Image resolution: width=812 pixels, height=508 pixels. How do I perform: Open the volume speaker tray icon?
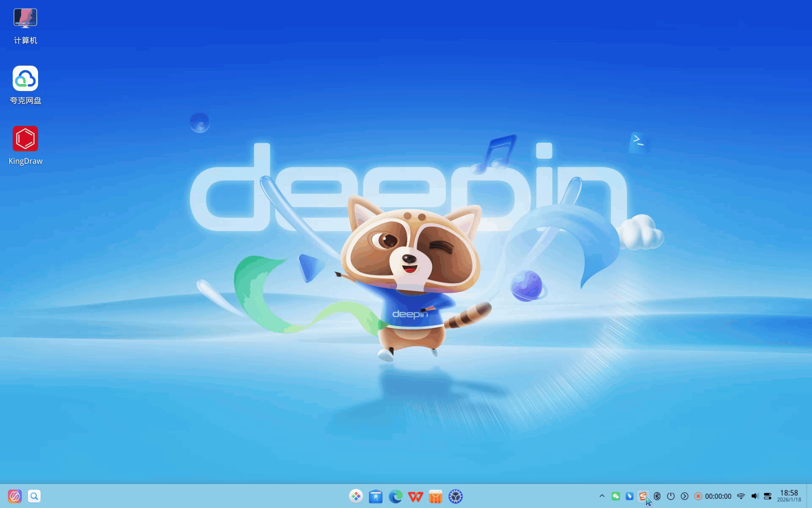point(754,496)
